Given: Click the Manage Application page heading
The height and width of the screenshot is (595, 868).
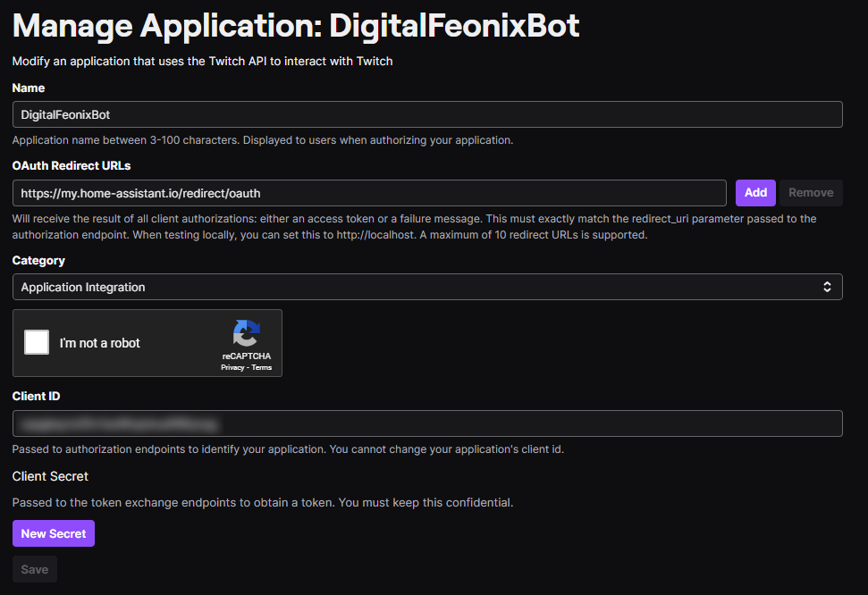Looking at the screenshot, I should 295,25.
